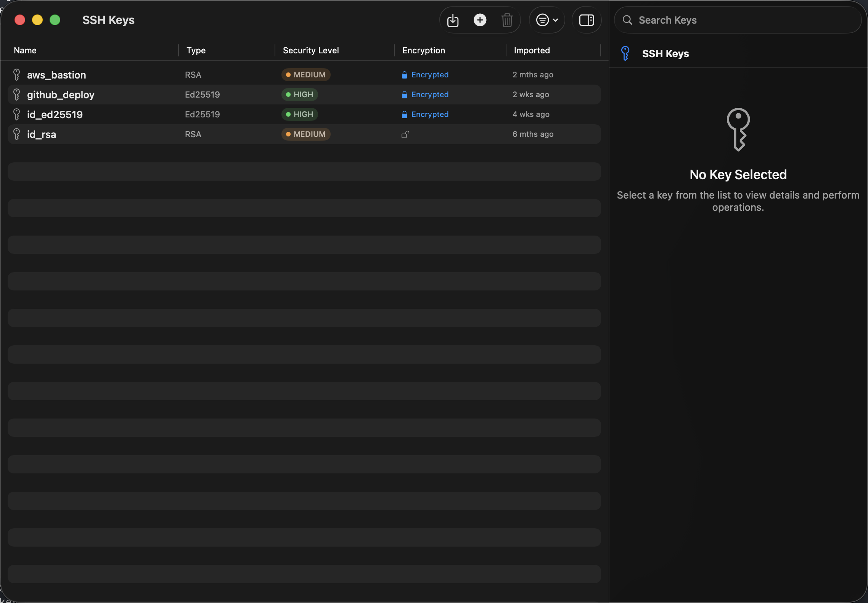Sort keys by the Imported column
This screenshot has width=868, height=603.
pos(532,50)
